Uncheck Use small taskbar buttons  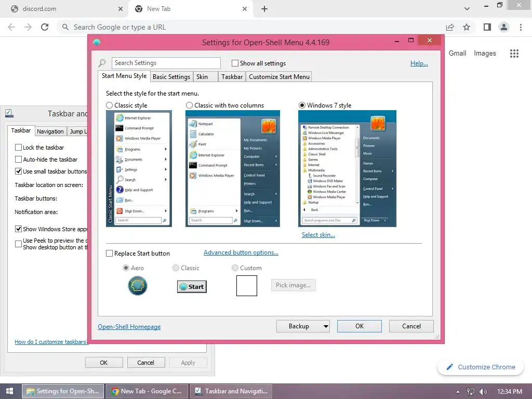pyautogui.click(x=18, y=171)
